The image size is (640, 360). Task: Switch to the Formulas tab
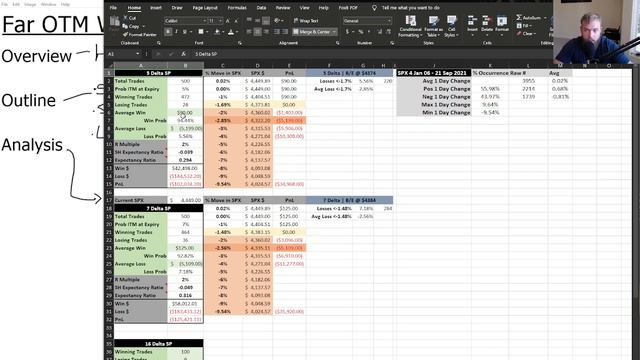point(237,8)
